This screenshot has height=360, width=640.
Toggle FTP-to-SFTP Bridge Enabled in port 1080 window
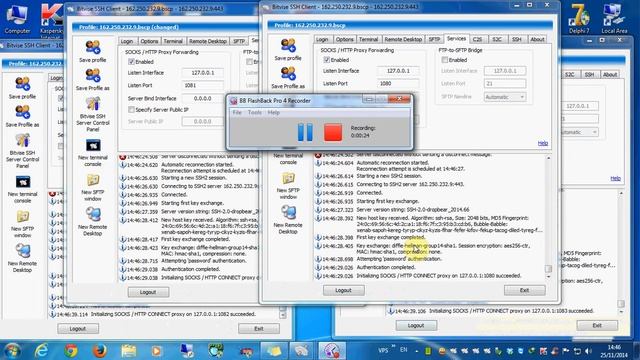click(445, 60)
